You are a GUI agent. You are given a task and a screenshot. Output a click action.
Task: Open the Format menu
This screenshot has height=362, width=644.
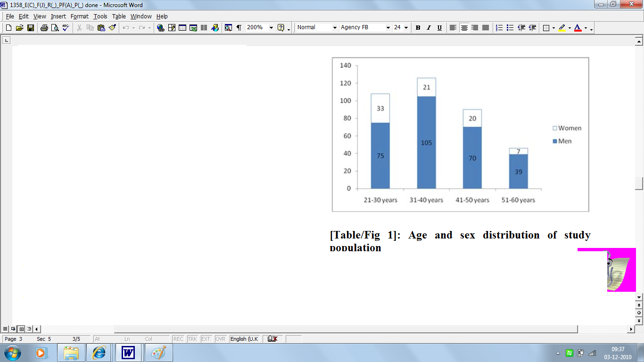(79, 16)
